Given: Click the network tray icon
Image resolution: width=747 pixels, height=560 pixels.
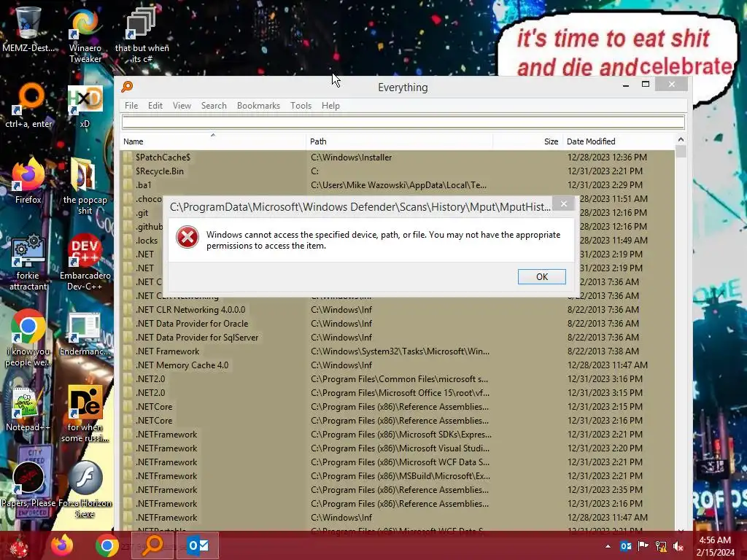Looking at the screenshot, I should 661,546.
